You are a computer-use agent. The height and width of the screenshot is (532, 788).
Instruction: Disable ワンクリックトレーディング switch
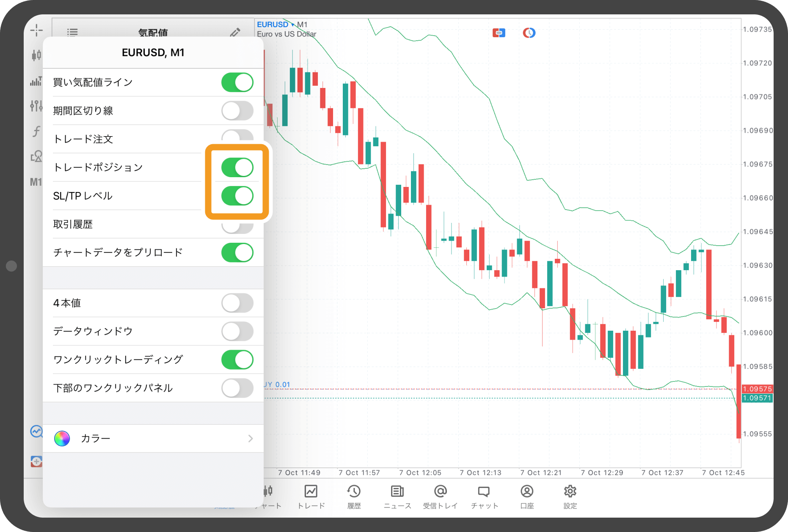[x=237, y=360]
